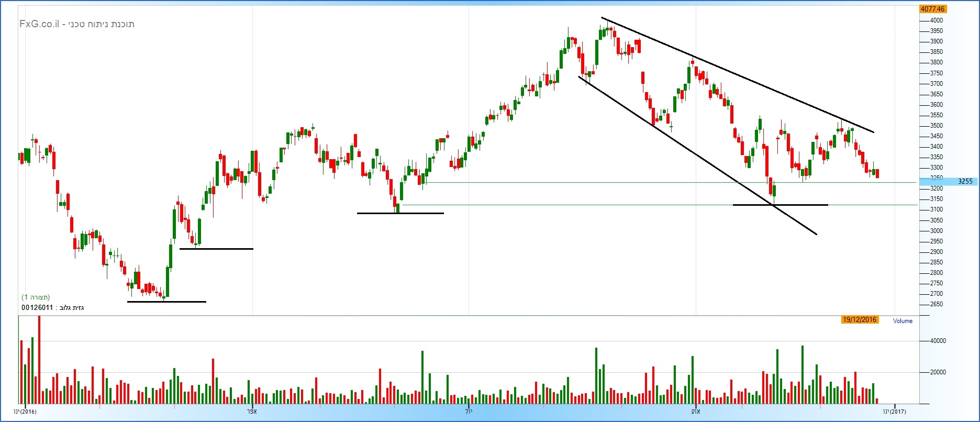The image size is (980, 422).
Task: Select the black support line under the June low
Action: tap(400, 213)
